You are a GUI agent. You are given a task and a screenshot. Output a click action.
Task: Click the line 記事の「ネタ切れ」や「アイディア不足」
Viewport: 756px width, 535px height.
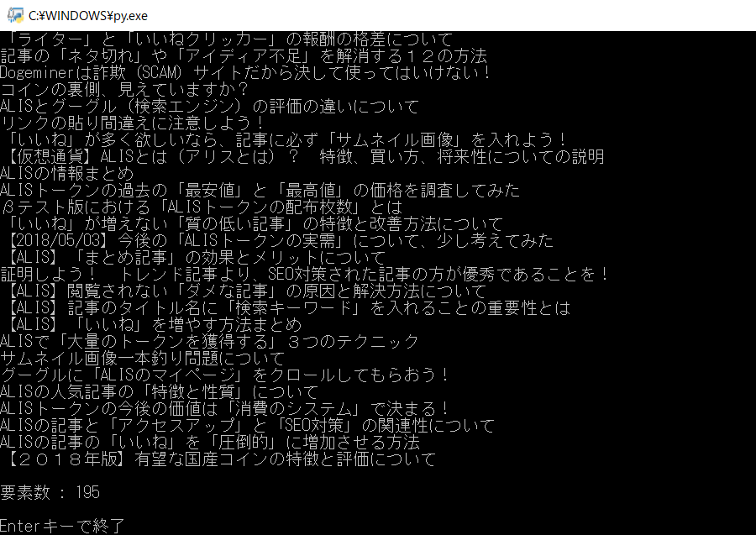244,56
